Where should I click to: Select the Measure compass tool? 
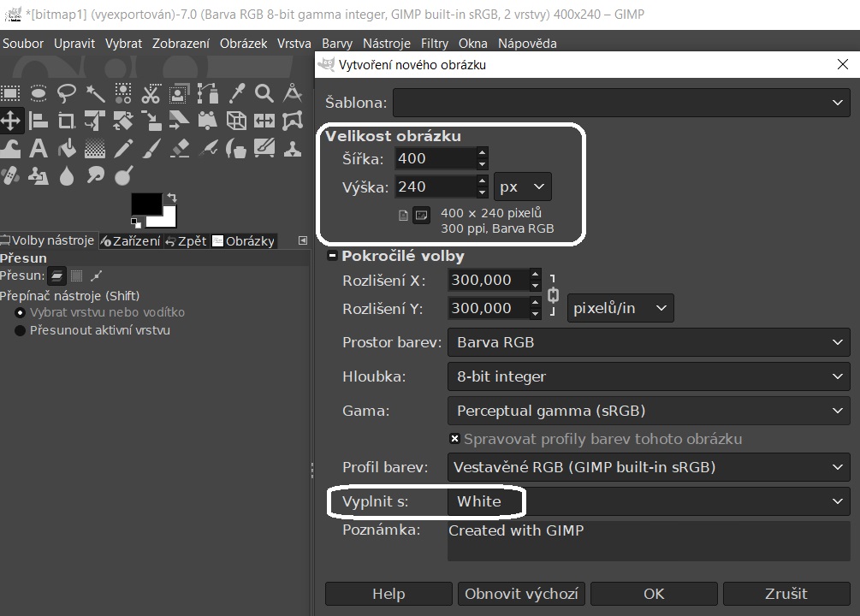(293, 94)
